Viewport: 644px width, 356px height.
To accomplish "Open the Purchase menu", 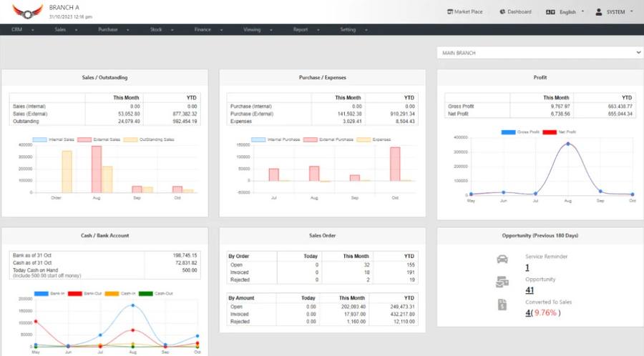I will [113, 29].
